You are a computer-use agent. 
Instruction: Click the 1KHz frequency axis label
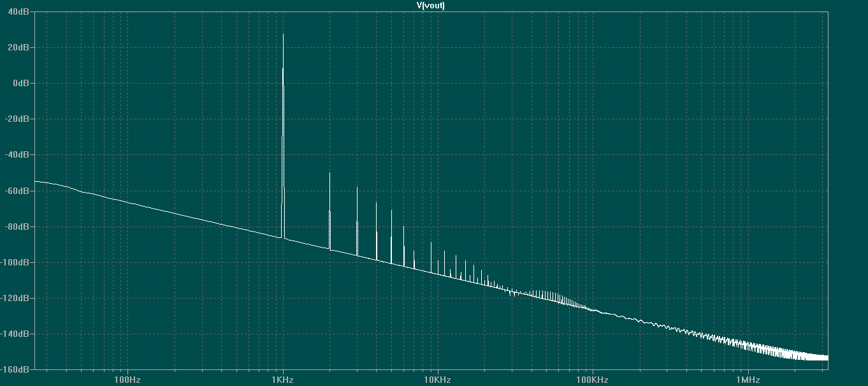[283, 380]
